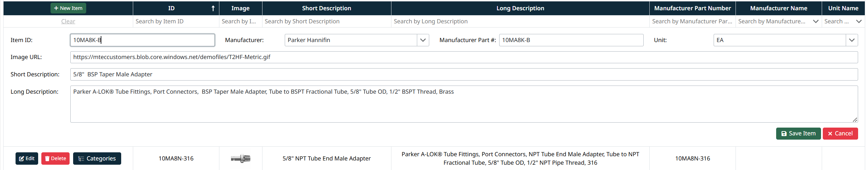The height and width of the screenshot is (170, 868).
Task: Open the Unit Name filter dropdown
Action: tap(859, 21)
